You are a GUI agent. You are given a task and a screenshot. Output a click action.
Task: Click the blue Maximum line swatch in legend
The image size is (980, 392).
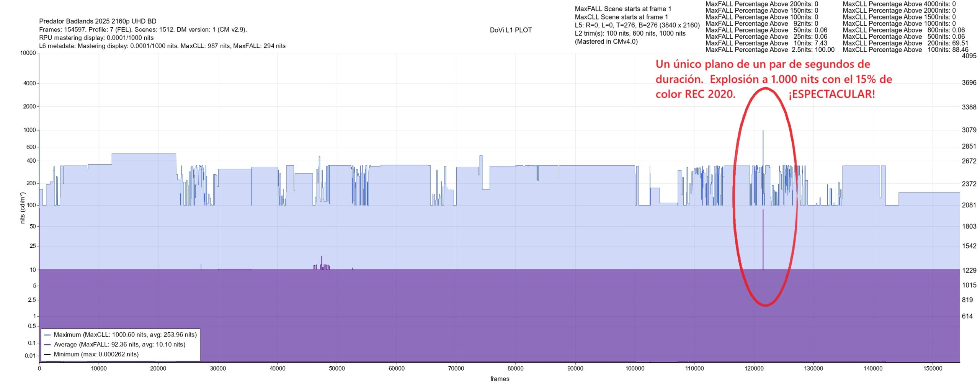pos(47,335)
